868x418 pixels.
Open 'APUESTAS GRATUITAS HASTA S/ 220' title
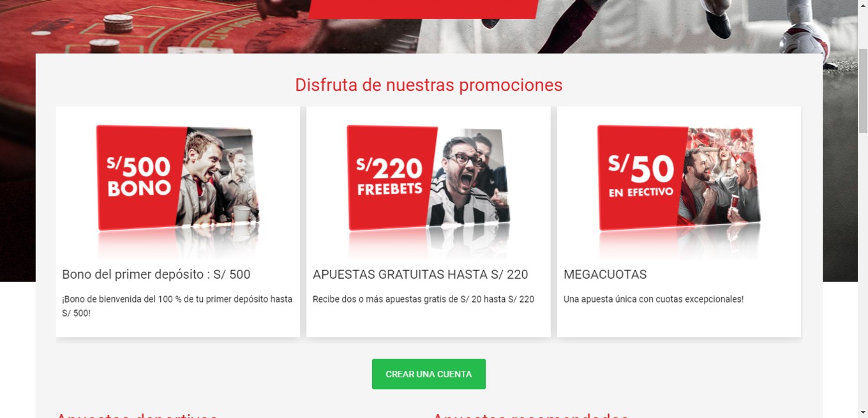[x=421, y=274]
